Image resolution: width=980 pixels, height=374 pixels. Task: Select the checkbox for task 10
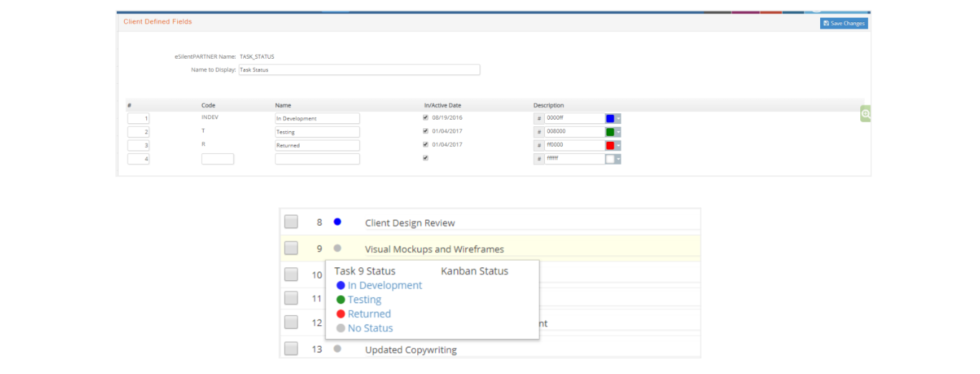291,274
